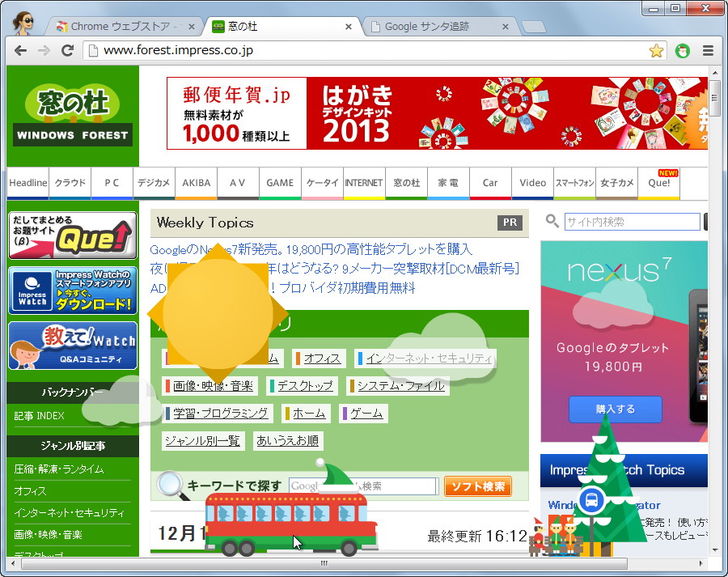Screen dimensions: 728x577
Task: Open the ケータイ nav item
Action: tap(322, 183)
